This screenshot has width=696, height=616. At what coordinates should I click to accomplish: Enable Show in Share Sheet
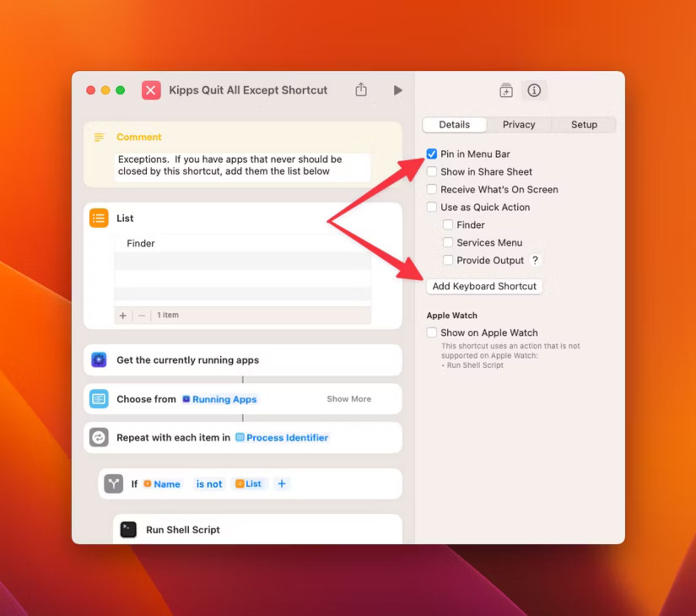[431, 171]
